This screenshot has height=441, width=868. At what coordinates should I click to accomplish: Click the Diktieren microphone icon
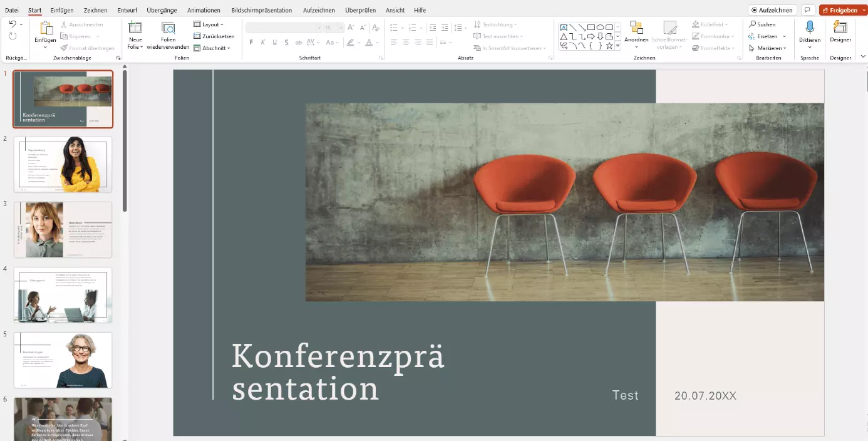[x=810, y=28]
